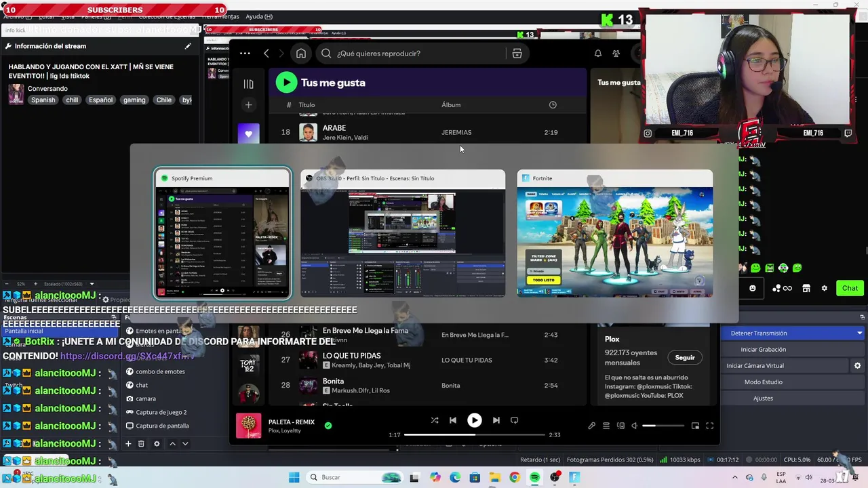Image resolution: width=868 pixels, height=488 pixels.
Task: Show hidden tray icons chevron
Action: (735, 477)
